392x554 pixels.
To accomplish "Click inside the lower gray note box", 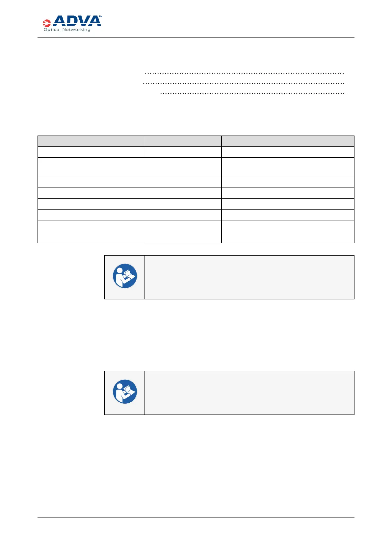I will pos(249,393).
